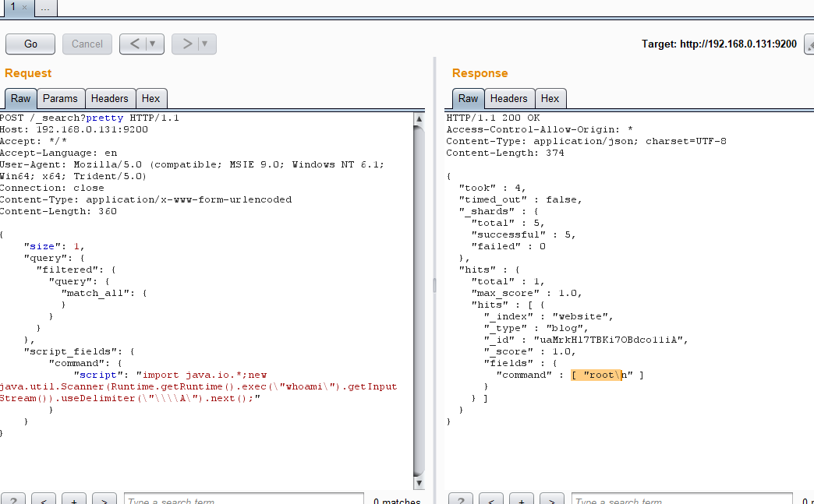
Task: Close Repeater tab 1 with its x
Action: coord(24,7)
